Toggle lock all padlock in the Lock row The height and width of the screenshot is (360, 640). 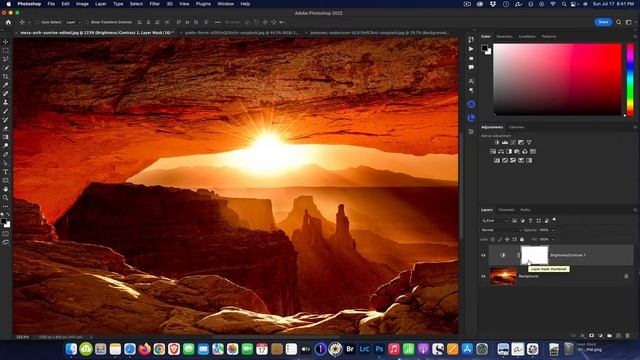(x=522, y=239)
